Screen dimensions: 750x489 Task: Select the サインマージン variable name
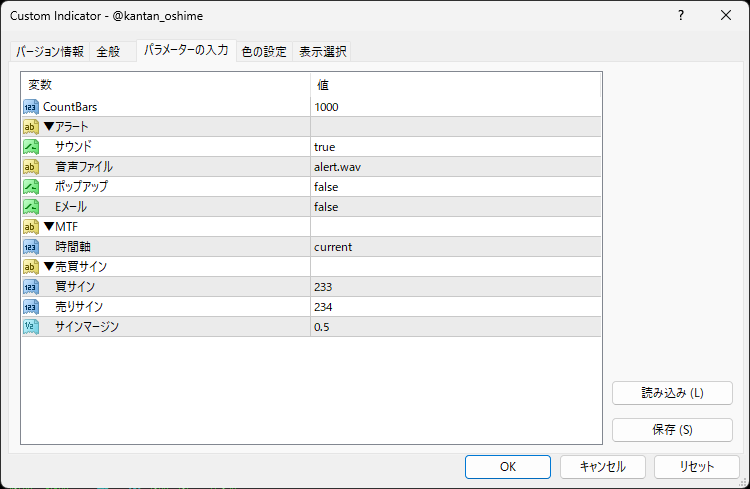tap(87, 327)
